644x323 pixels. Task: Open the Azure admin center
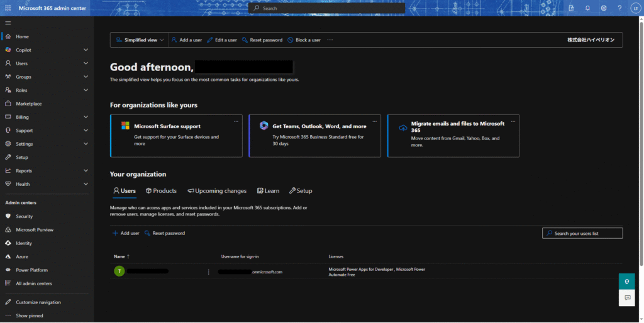point(23,257)
